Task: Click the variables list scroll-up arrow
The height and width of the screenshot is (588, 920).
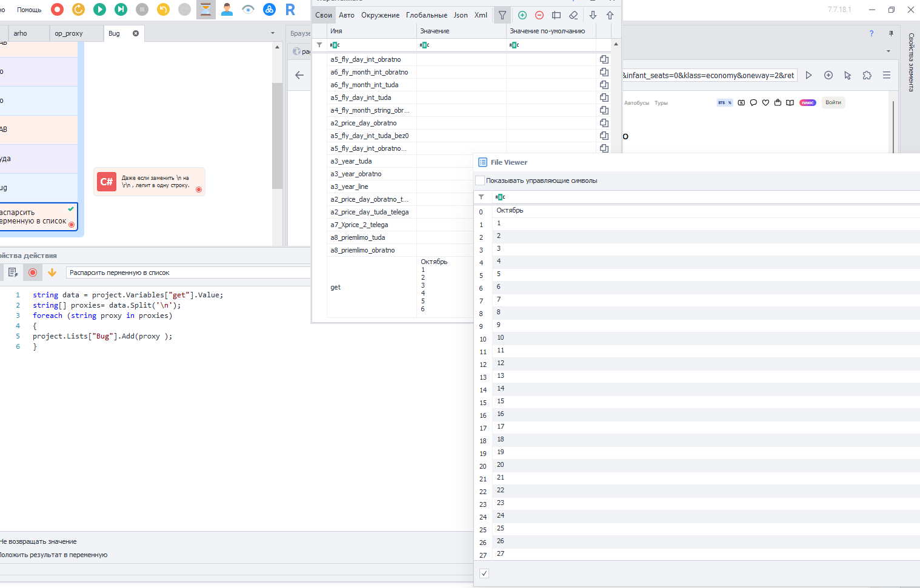Action: pyautogui.click(x=616, y=44)
